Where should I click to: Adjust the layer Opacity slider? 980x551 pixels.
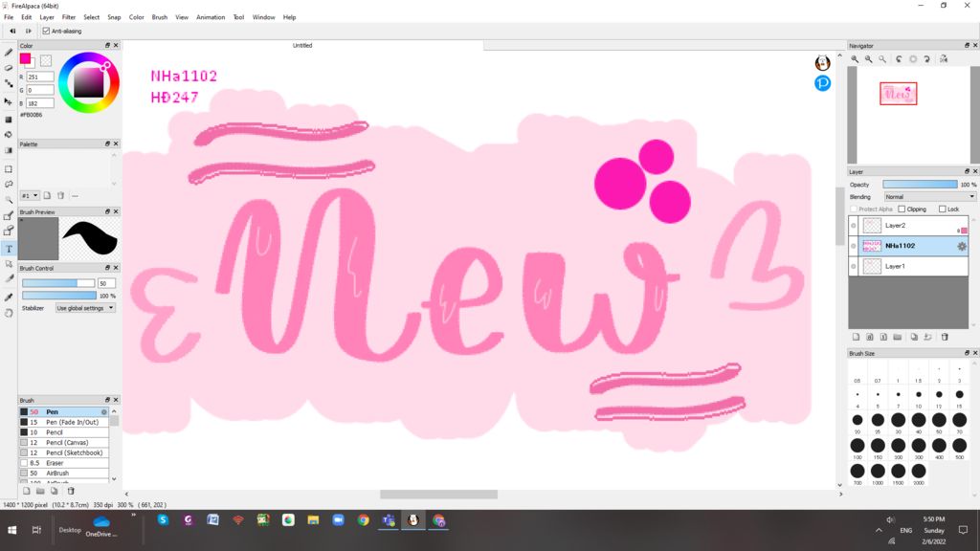(x=920, y=185)
